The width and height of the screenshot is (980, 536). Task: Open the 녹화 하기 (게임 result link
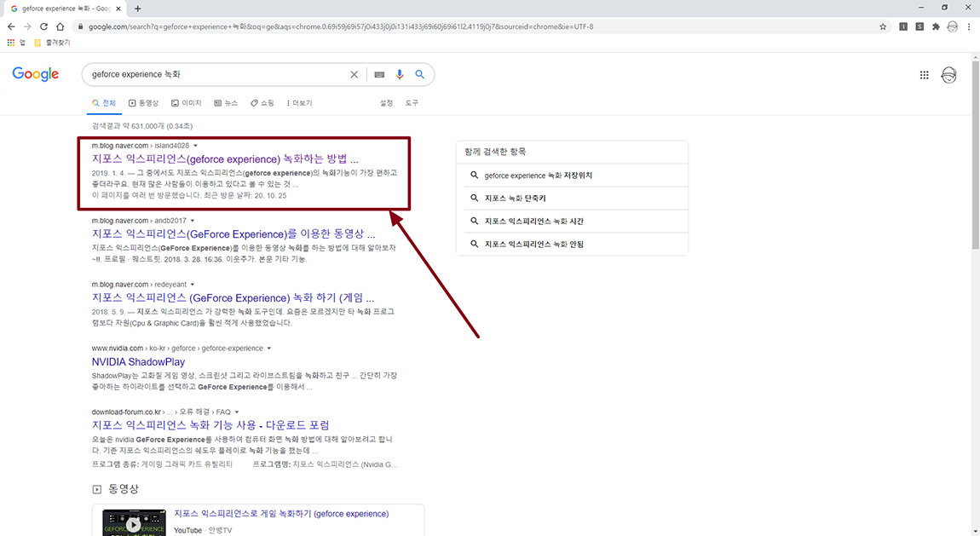click(x=233, y=298)
